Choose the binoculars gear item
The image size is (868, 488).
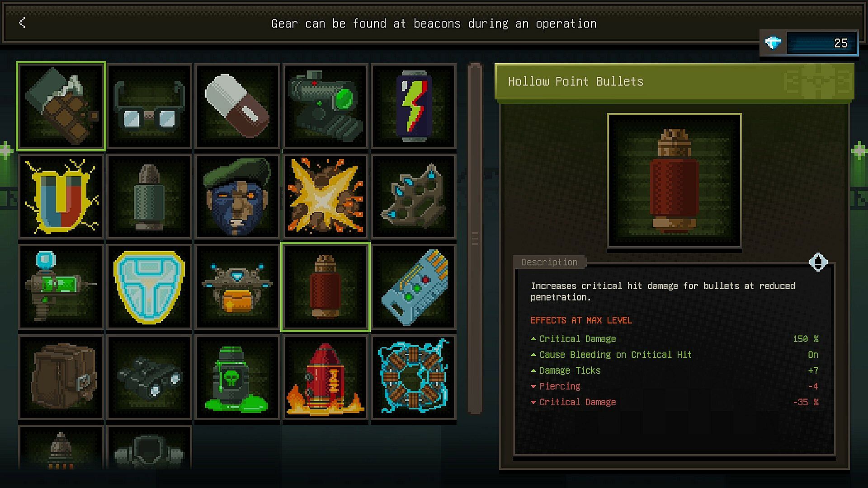coord(149,377)
